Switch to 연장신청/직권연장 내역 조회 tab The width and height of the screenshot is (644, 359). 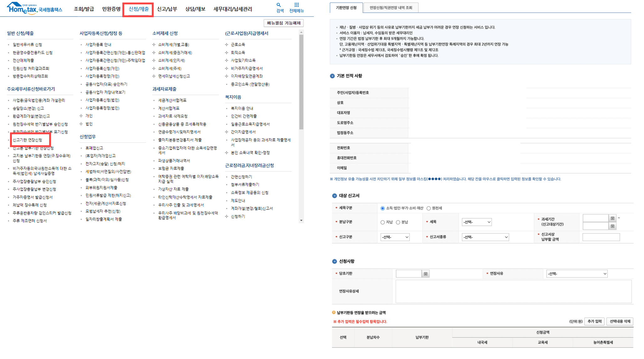point(391,7)
